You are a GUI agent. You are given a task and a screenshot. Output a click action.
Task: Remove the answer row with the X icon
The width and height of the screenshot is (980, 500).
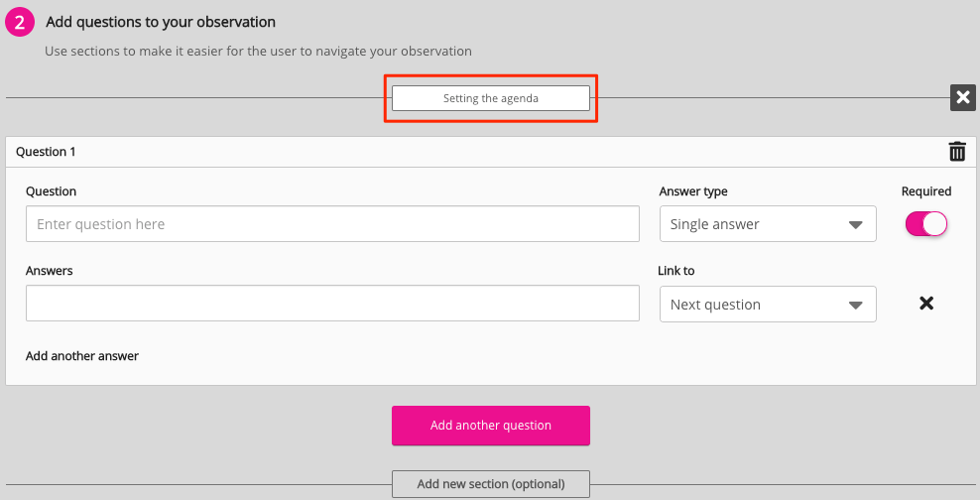click(x=926, y=304)
